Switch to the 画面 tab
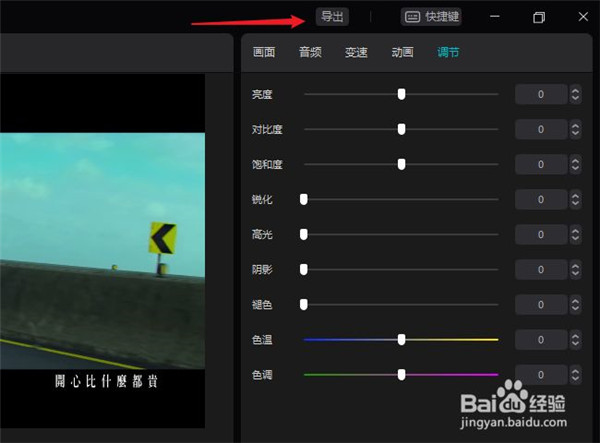Screen dimensions: 600x443 tap(264, 53)
